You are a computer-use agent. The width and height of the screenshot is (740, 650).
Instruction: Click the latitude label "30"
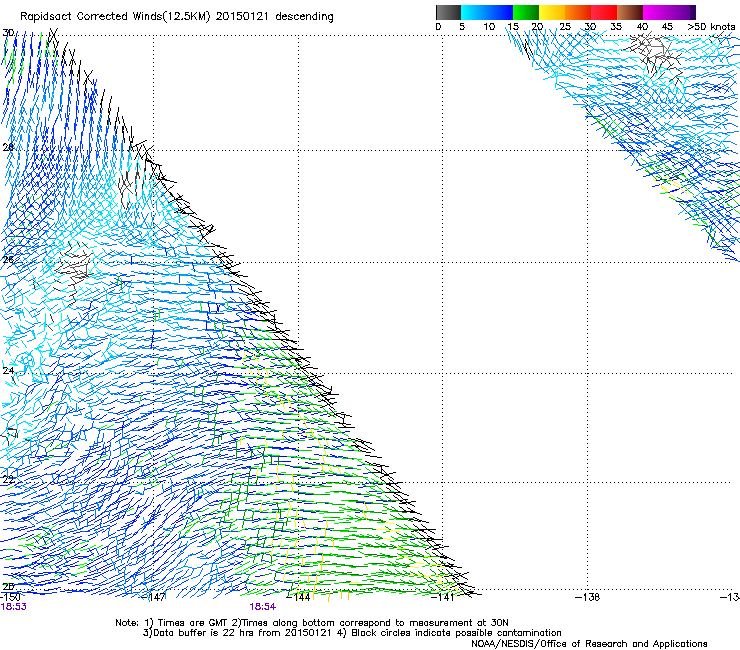tap(8, 33)
